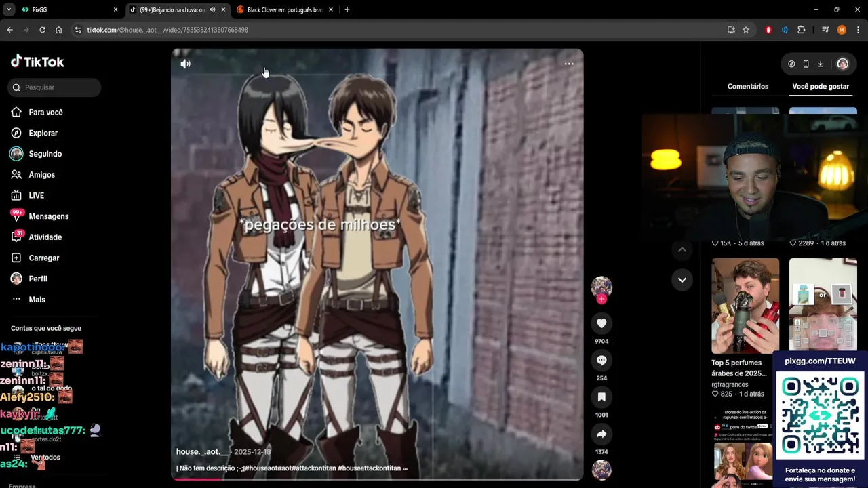The width and height of the screenshot is (868, 488).
Task: Open media controls music icon
Action: coord(825,30)
